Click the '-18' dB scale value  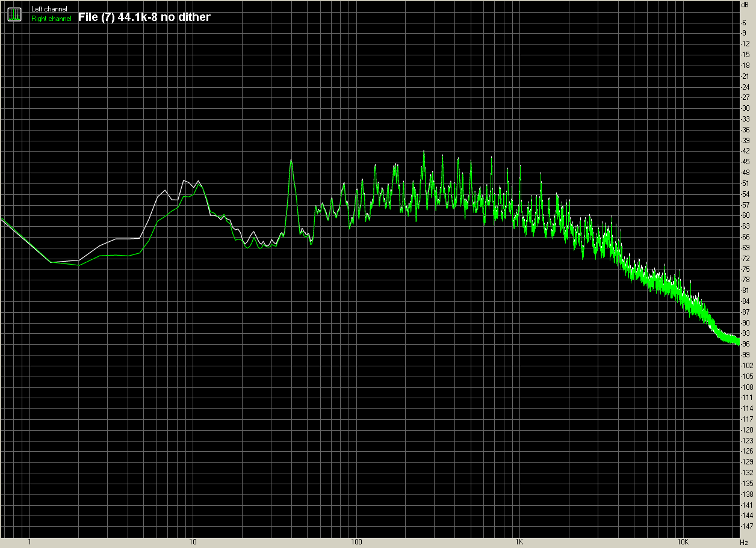pos(745,65)
